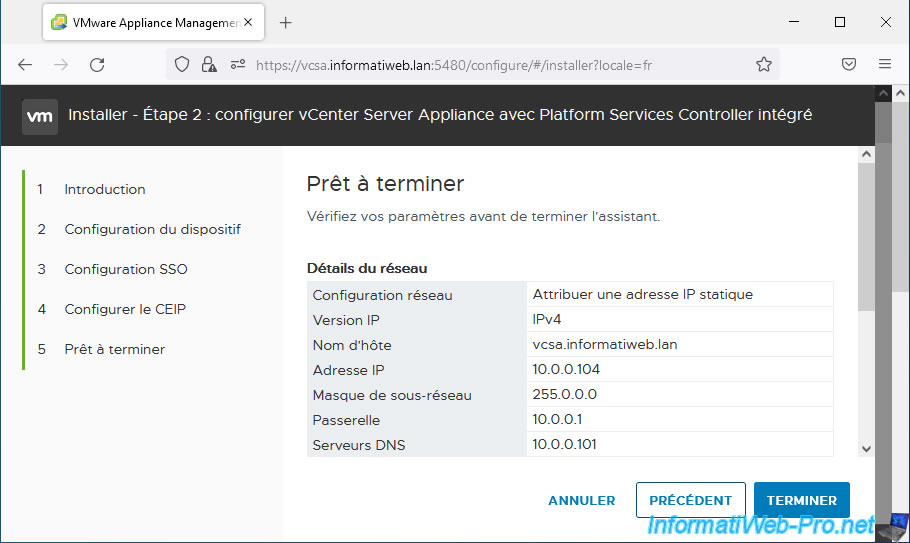Bookmark this page with the star icon
The image size is (910, 543).
[x=764, y=64]
